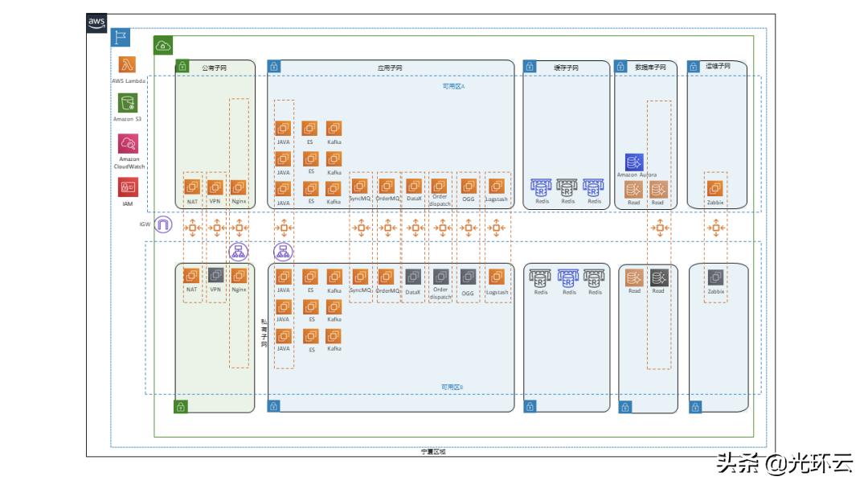Click the 公有子网 subnet title
The height and width of the screenshot is (489, 868).
(x=215, y=68)
